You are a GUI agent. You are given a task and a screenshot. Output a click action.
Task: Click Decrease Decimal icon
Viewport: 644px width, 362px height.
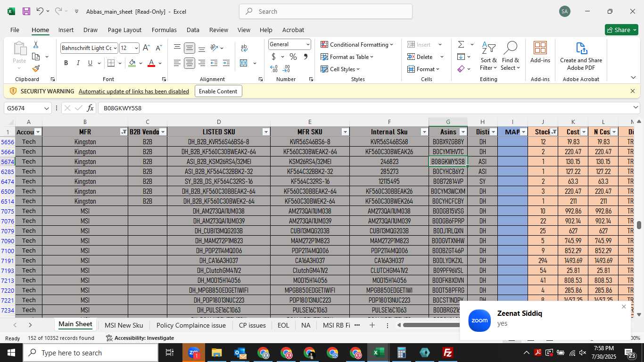(287, 69)
